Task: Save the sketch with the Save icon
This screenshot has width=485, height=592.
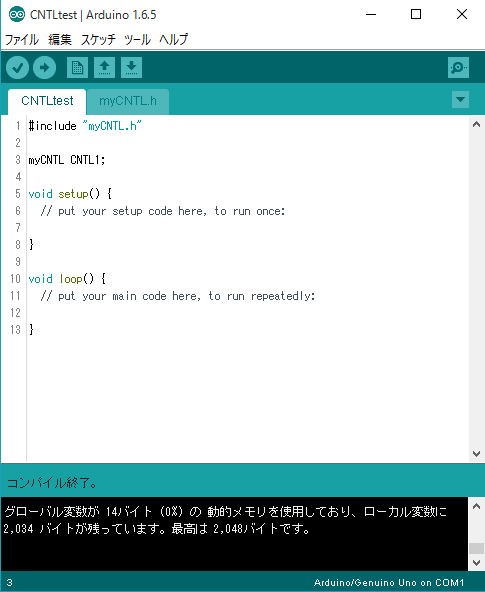Action: [131, 68]
